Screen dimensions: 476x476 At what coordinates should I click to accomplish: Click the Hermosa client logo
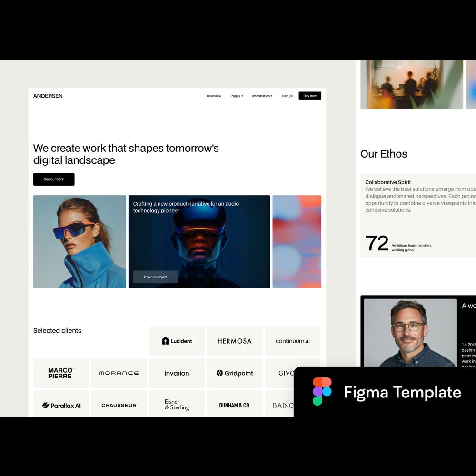tap(235, 341)
